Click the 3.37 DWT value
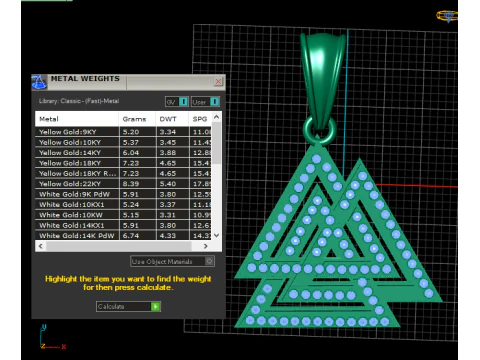This screenshot has height=360, width=480. pos(168,205)
